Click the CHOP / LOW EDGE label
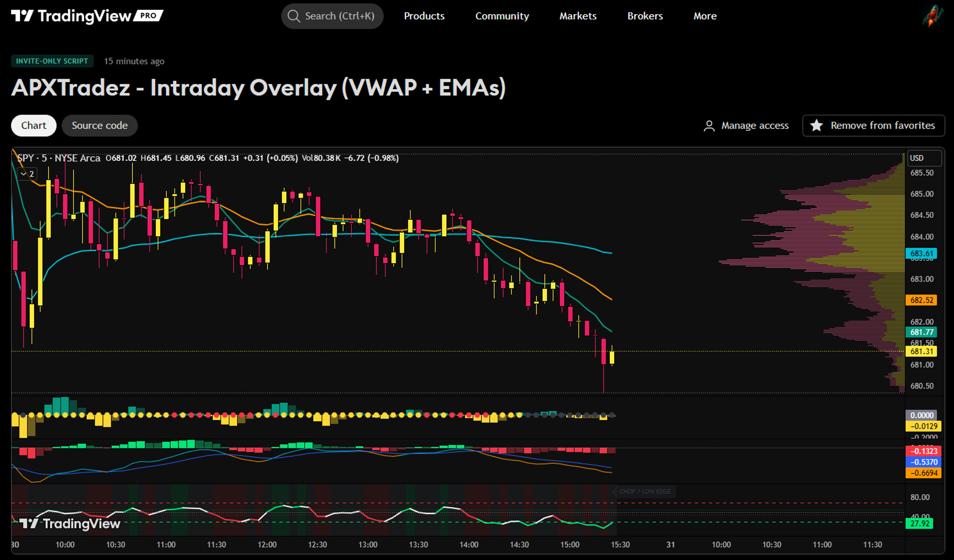The width and height of the screenshot is (954, 560). point(645,492)
